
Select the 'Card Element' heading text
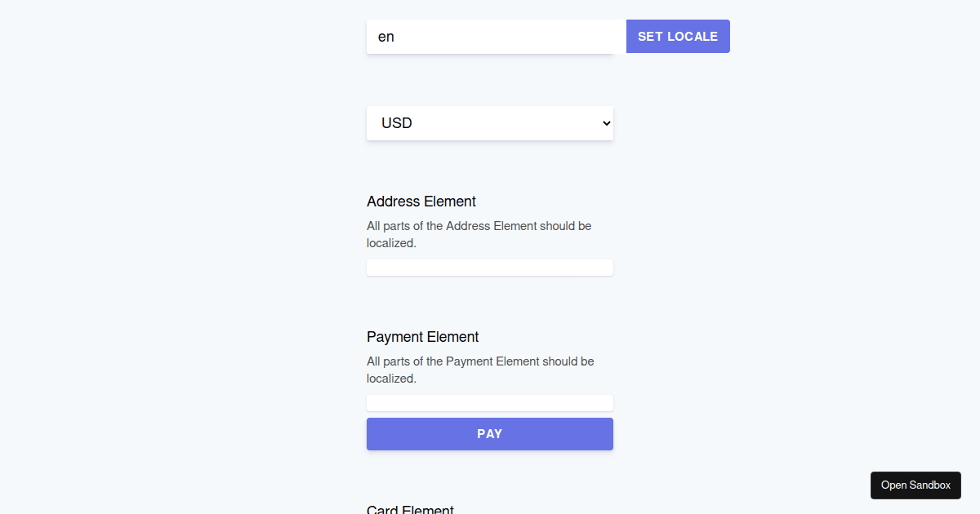coord(410,508)
